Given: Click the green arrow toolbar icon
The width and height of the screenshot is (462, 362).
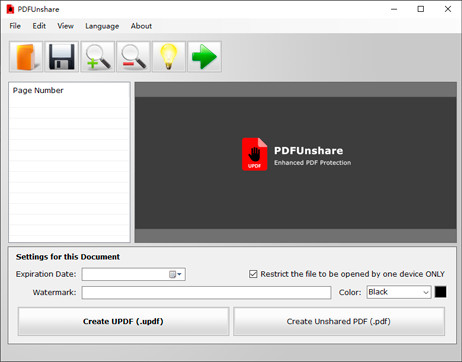Looking at the screenshot, I should click(204, 57).
